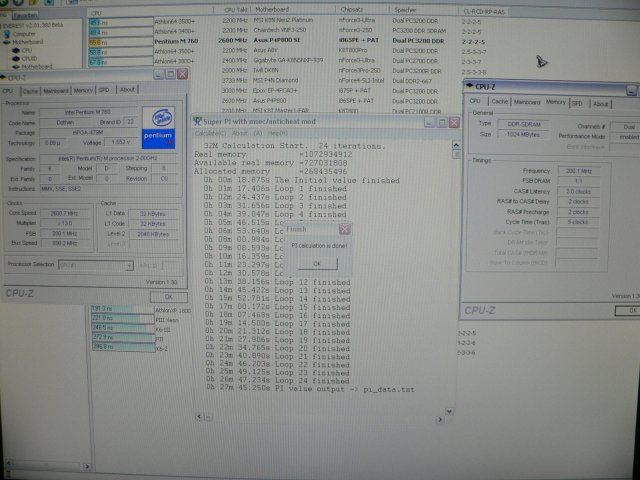This screenshot has height=480, width=640.
Task: Click Super PI vertical scrollbar up arrow
Action: 456,145
